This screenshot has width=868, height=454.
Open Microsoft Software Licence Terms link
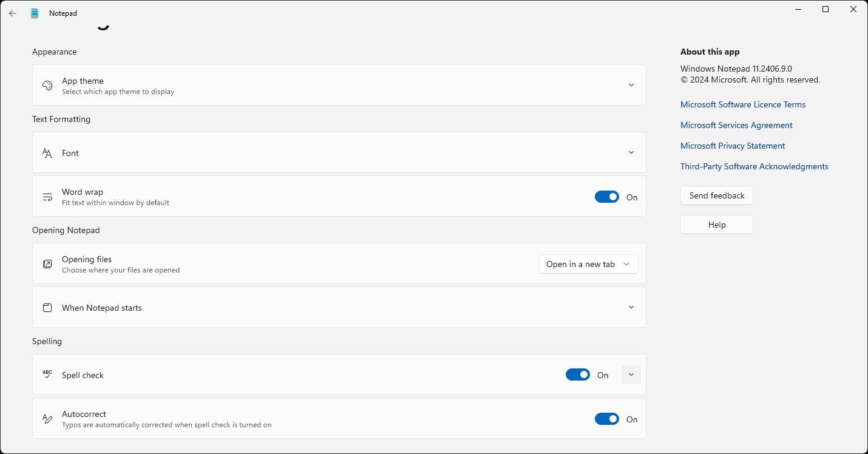coord(743,104)
